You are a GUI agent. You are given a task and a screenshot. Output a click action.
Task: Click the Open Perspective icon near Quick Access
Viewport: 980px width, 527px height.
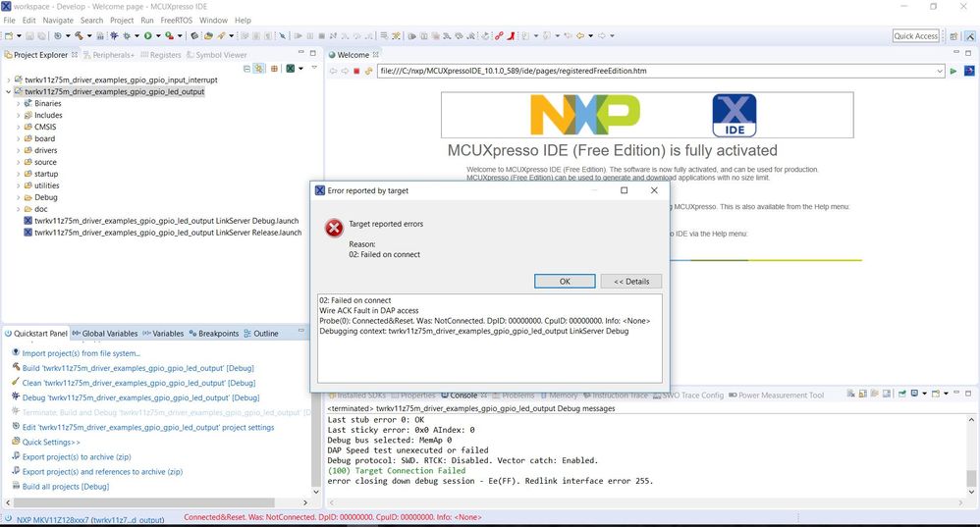pyautogui.click(x=953, y=36)
